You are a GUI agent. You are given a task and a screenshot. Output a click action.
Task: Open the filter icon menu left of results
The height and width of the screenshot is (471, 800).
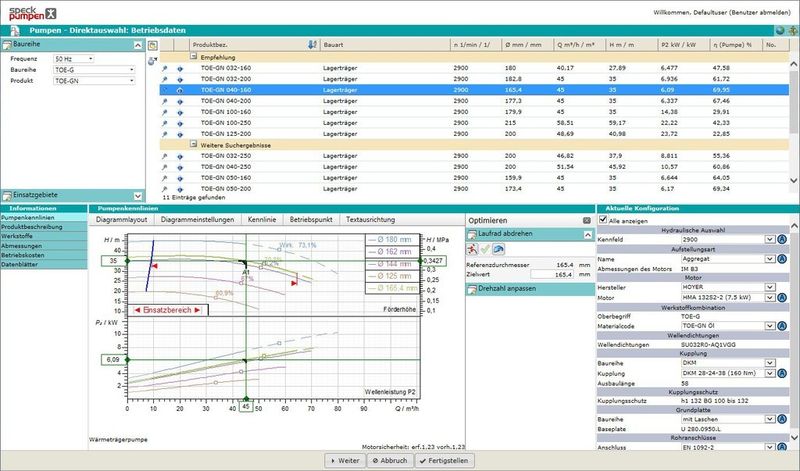click(153, 61)
